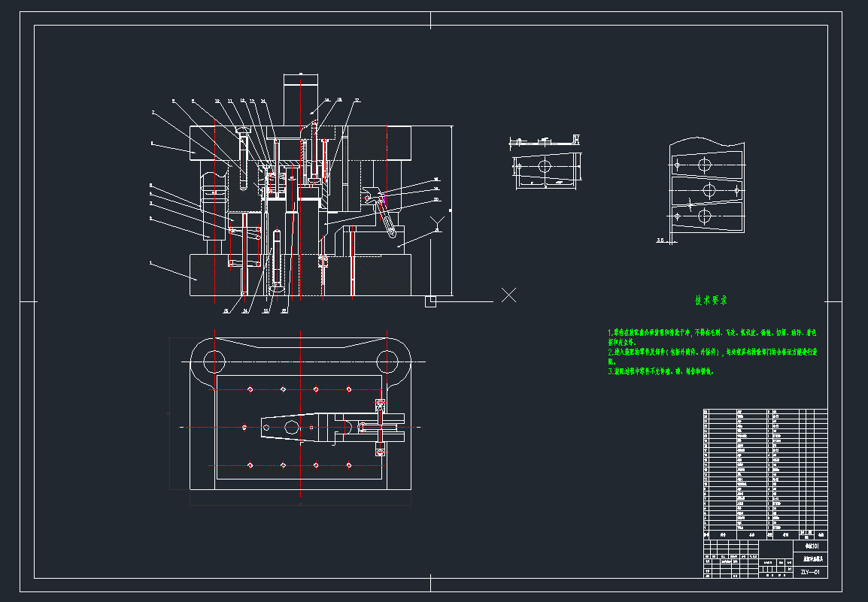Select the top row of the parts list table
The width and height of the screenshot is (868, 602).
[765, 413]
